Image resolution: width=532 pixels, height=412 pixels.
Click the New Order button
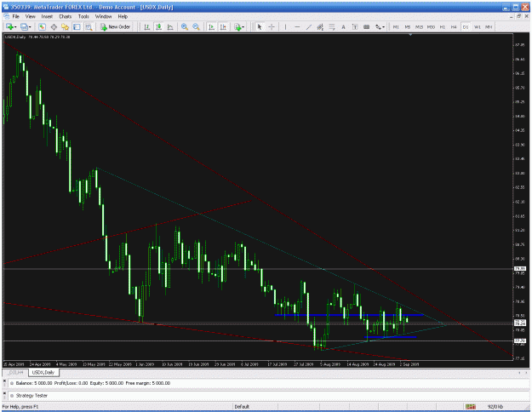(116, 26)
